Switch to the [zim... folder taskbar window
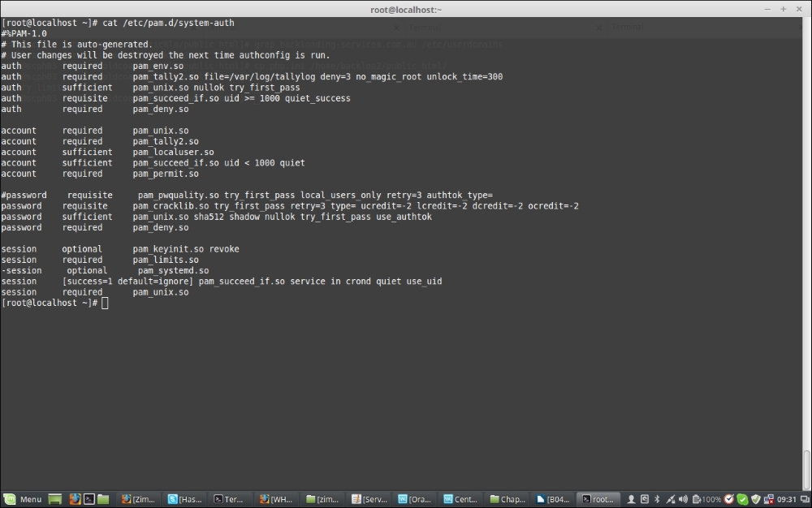This screenshot has height=508, width=812. coord(322,499)
